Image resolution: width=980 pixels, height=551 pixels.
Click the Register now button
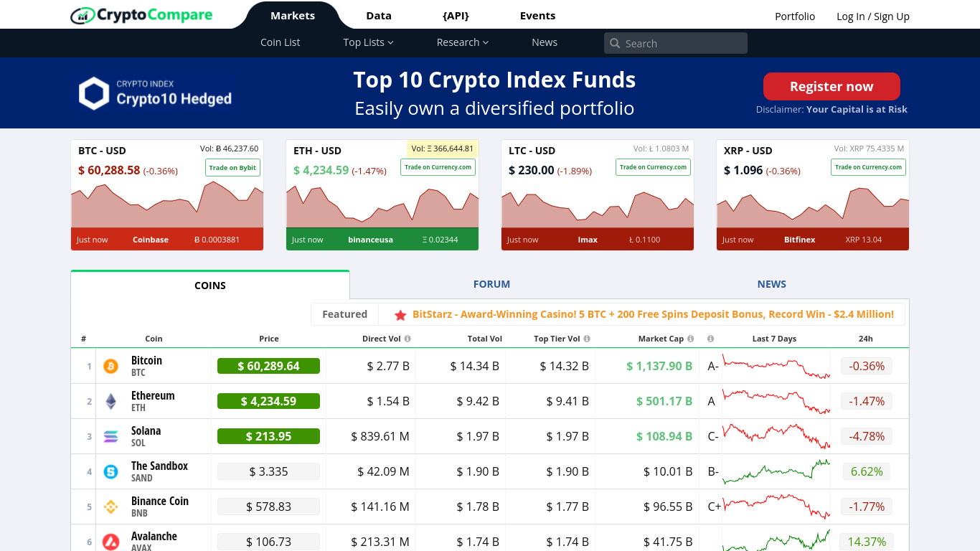pyautogui.click(x=831, y=86)
